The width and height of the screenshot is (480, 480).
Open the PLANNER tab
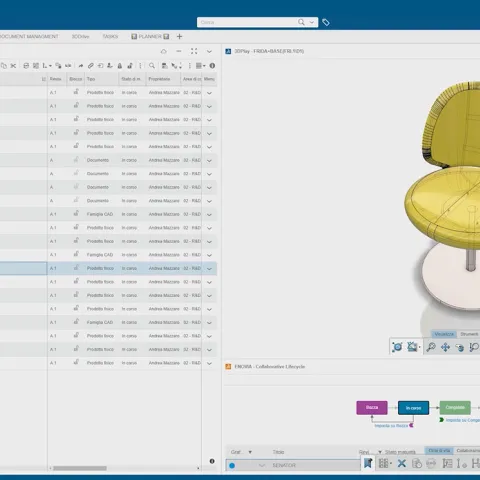[150, 36]
